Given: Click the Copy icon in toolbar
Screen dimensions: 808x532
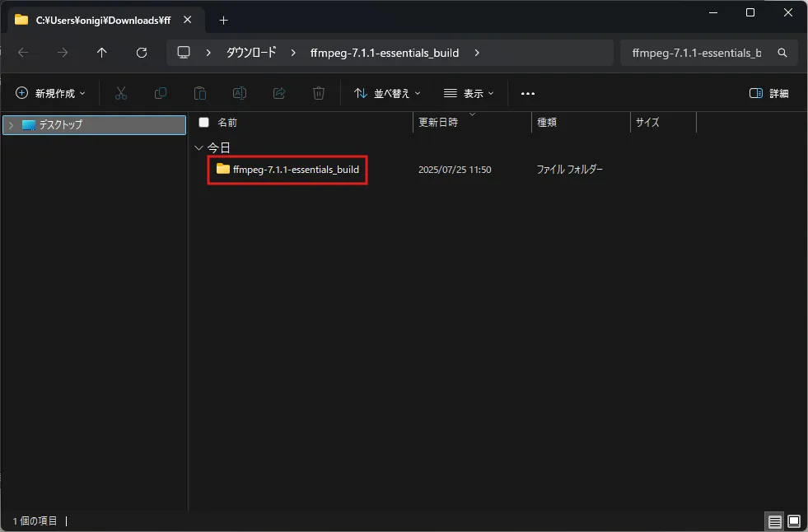Looking at the screenshot, I should (x=161, y=93).
